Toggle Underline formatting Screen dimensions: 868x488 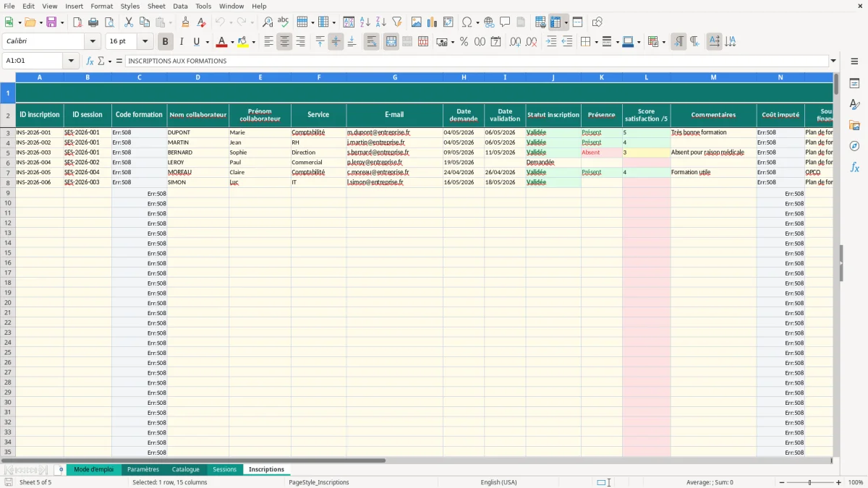(197, 42)
